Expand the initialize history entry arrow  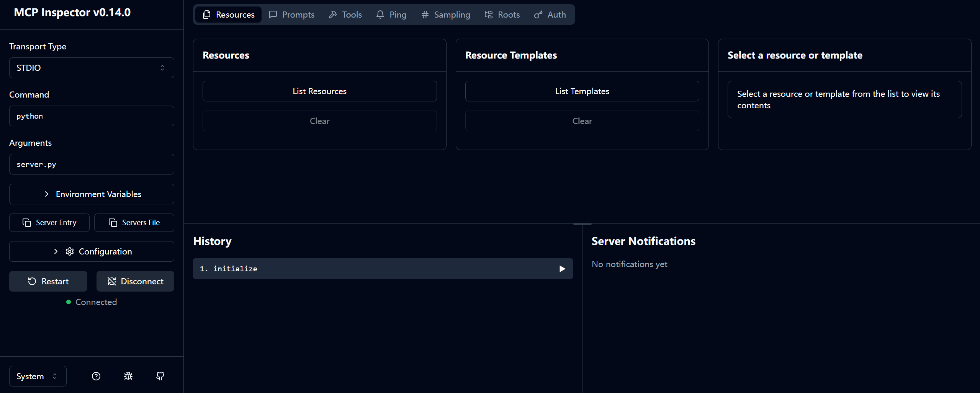(562, 269)
